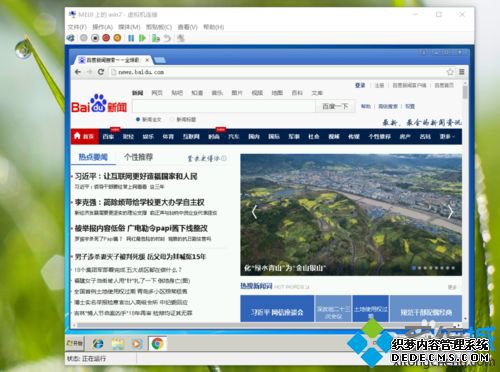Open the 查看(V) menu

(x=187, y=27)
